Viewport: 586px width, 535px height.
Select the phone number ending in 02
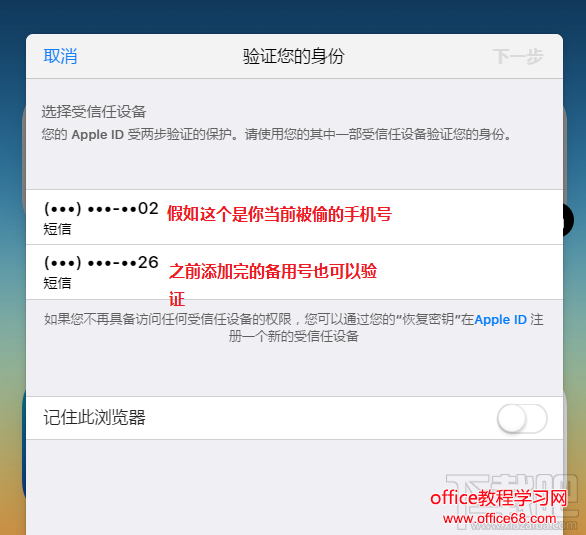click(294, 217)
